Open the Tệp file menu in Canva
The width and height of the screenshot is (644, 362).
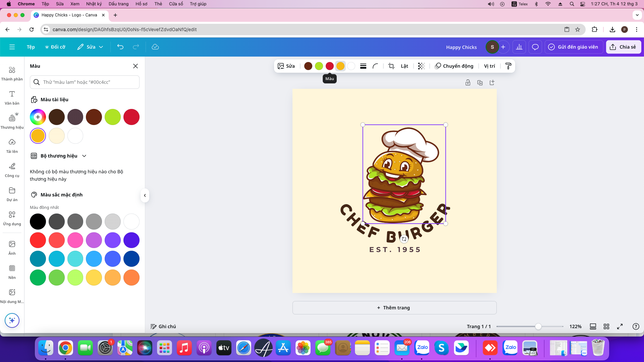click(31, 47)
